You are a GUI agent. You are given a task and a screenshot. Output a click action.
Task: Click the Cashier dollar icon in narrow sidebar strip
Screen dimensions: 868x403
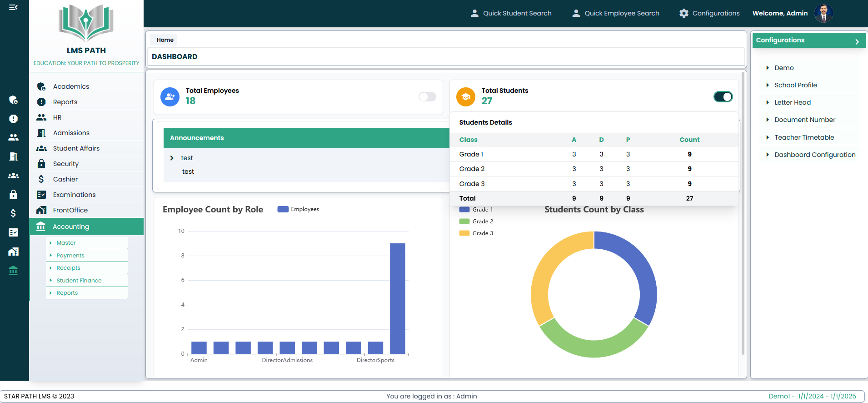coord(13,213)
